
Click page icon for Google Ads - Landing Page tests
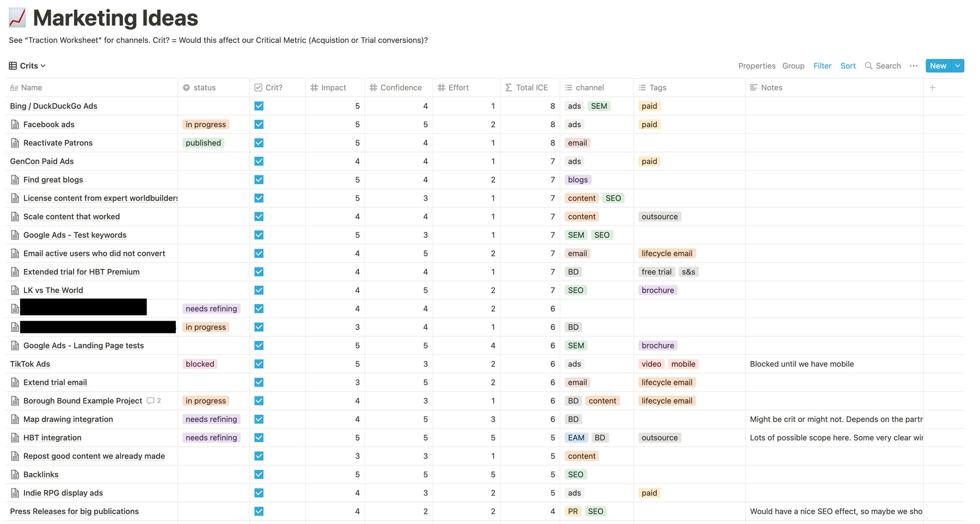tap(15, 346)
